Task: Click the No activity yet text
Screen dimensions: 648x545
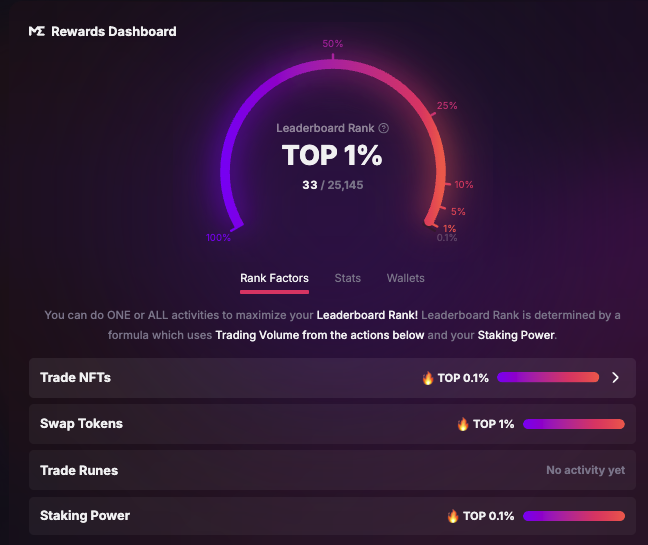Action: 586,470
